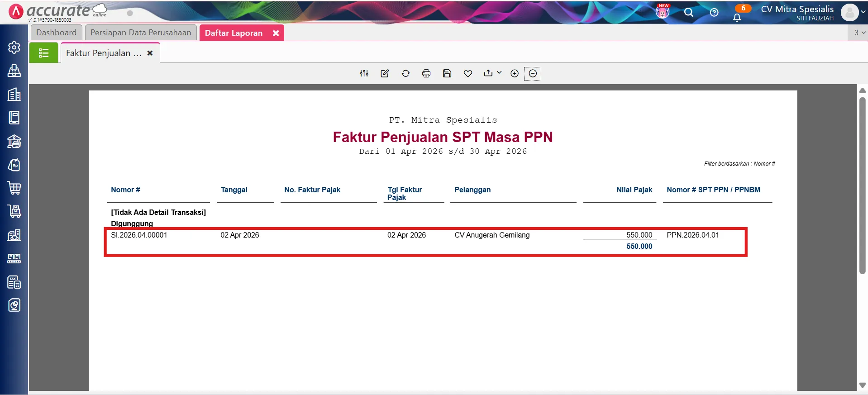This screenshot has width=868, height=395.
Task: Open the open-tabs count dropdown
Action: 858,33
